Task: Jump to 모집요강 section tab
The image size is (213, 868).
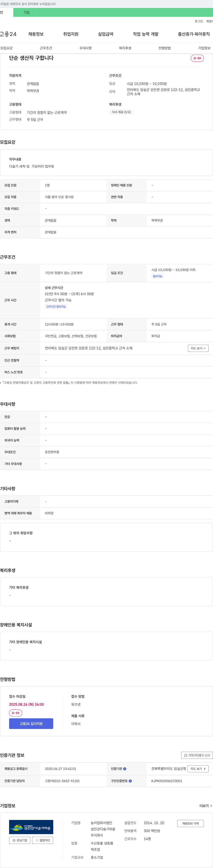Action: tap(6, 48)
